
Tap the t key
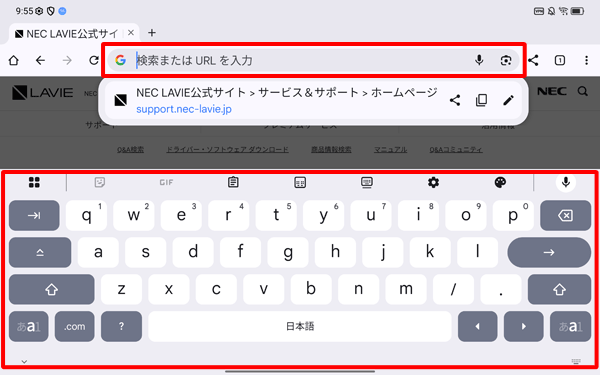276,215
